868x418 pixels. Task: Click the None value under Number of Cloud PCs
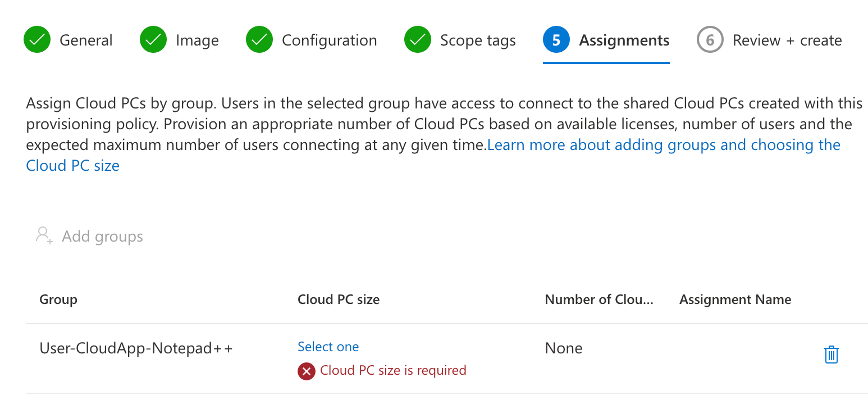[564, 348]
